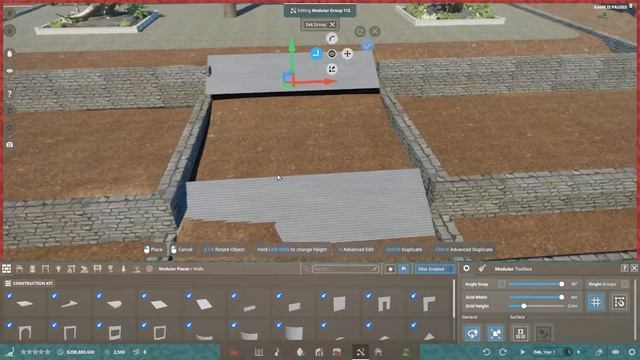Select the wall with doorway arch thumbnail
The width and height of the screenshot is (640, 360).
[x=384, y=303]
